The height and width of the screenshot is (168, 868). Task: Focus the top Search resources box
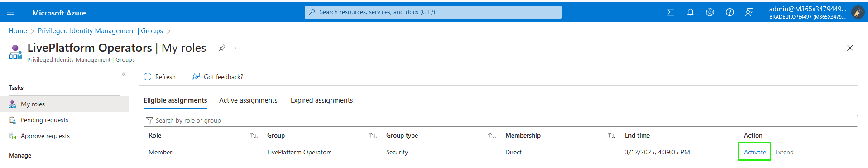pos(433,12)
